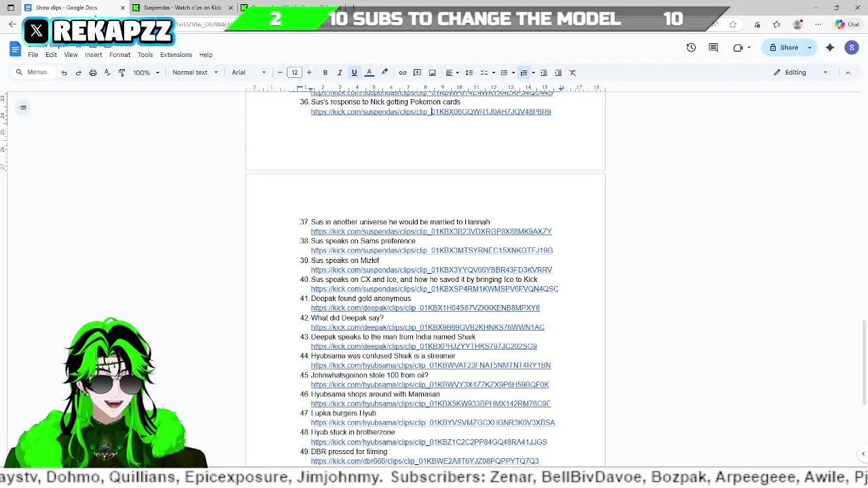Open the Extensions menu
The image size is (868, 488).
[176, 55]
